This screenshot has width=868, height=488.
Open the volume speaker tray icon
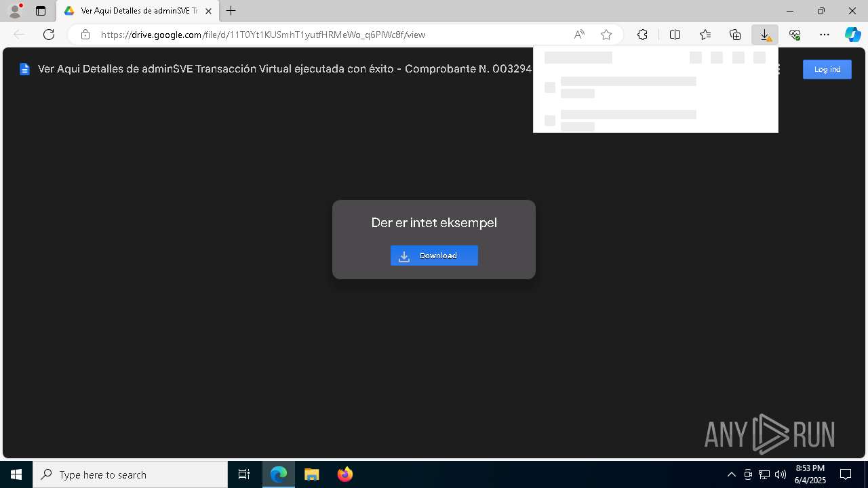tap(781, 474)
